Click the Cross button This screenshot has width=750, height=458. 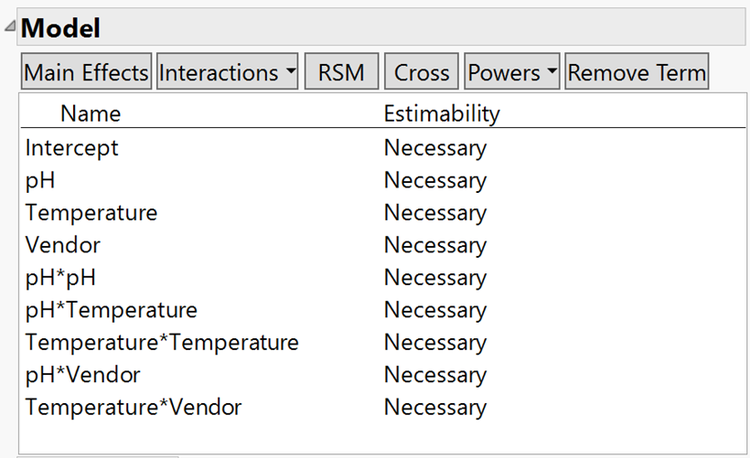(422, 73)
